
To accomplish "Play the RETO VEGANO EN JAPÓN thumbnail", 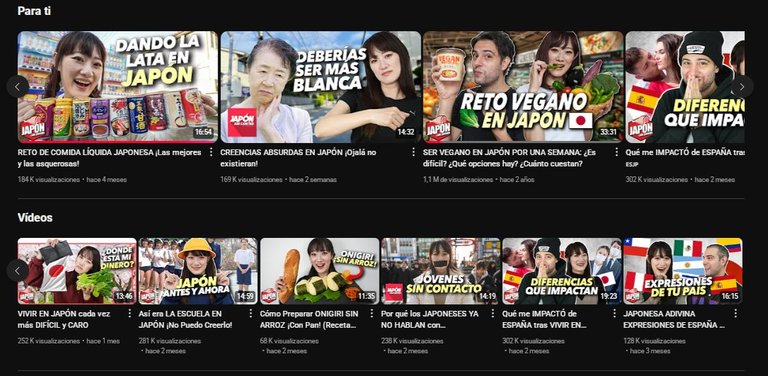I will (x=524, y=87).
